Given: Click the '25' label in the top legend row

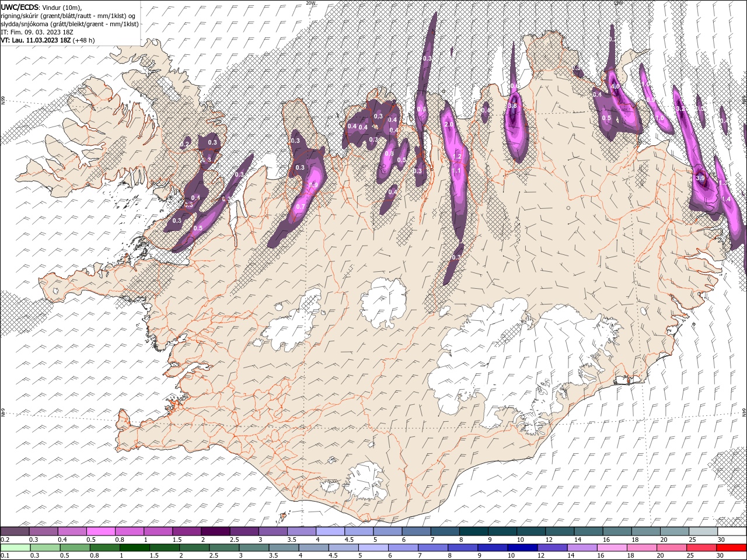Looking at the screenshot, I should [x=693, y=540].
